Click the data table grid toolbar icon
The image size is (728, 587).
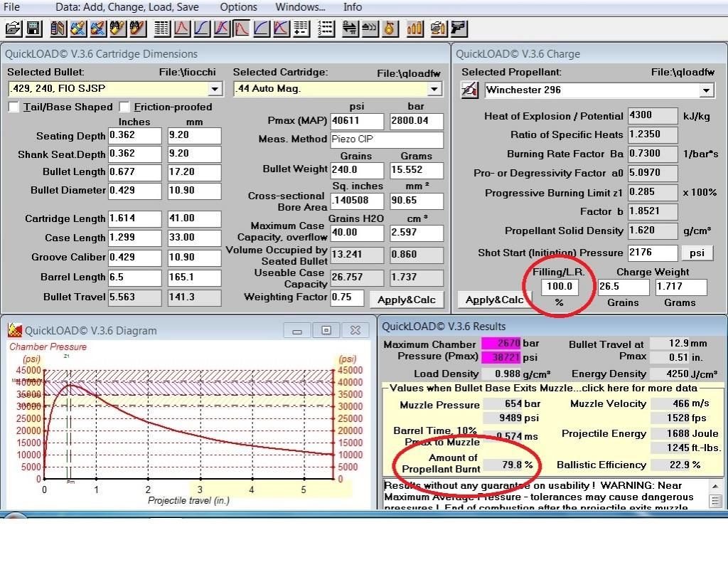click(161, 28)
